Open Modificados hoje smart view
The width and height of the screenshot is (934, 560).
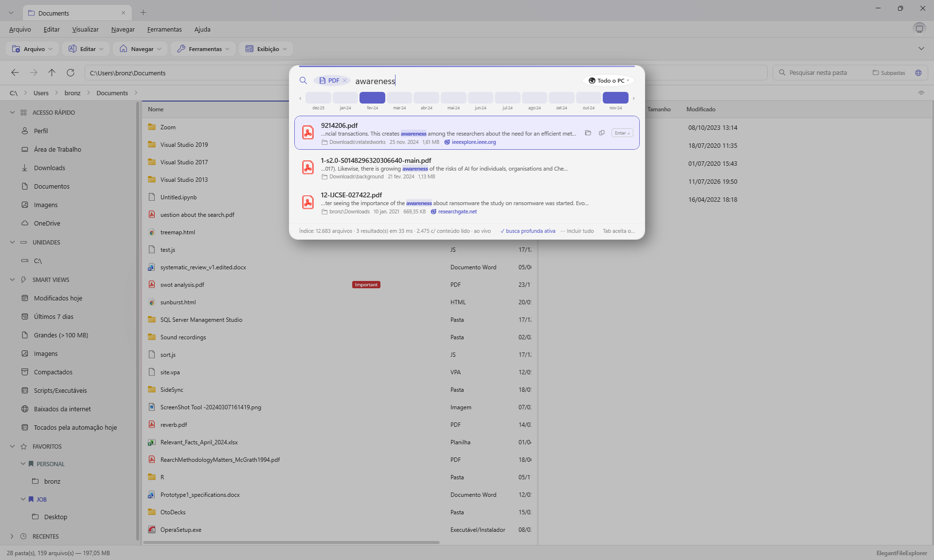tap(58, 298)
